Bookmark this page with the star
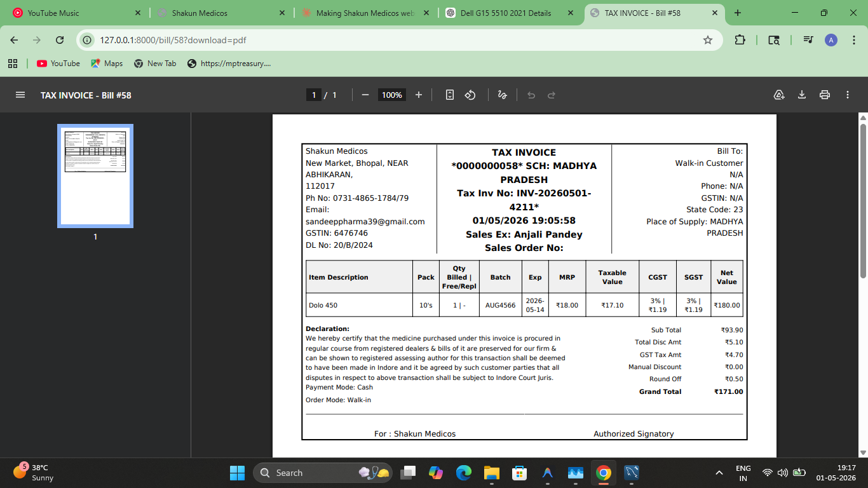Image resolution: width=868 pixels, height=488 pixels. point(708,40)
